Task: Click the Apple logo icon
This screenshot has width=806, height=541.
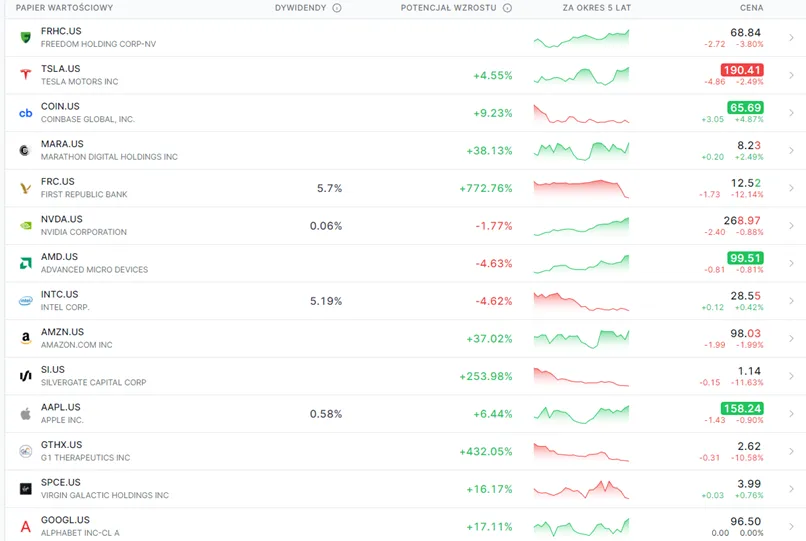Action: coord(25,413)
